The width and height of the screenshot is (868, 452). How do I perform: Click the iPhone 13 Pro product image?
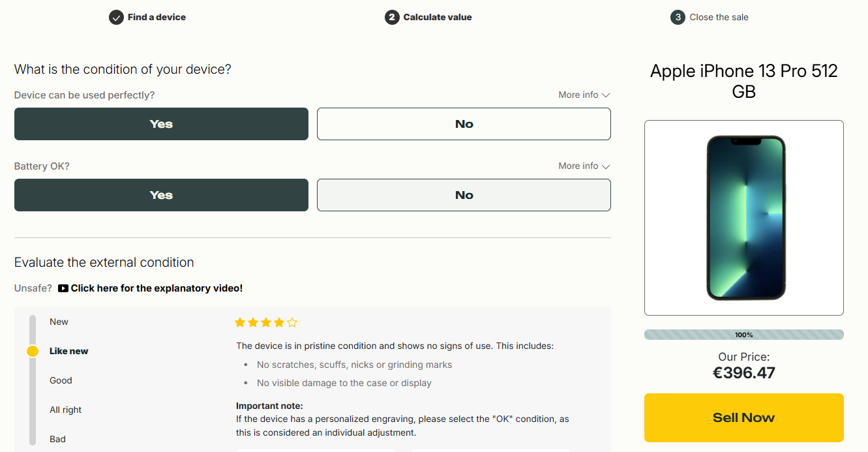pos(743,218)
